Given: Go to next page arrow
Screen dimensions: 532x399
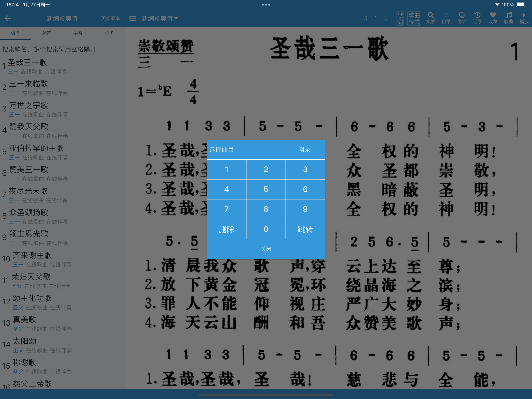Looking at the screenshot, I should click(386, 18).
